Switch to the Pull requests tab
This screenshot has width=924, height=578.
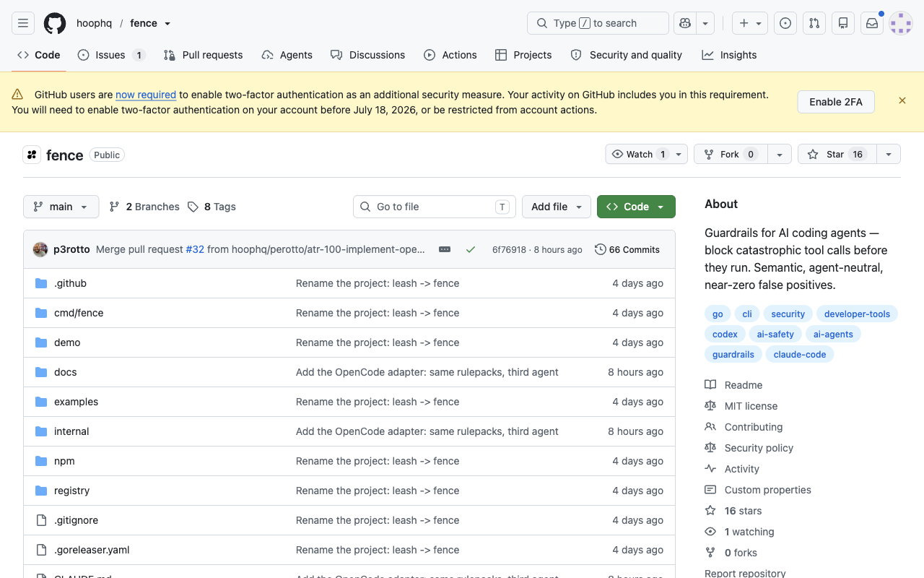(203, 55)
